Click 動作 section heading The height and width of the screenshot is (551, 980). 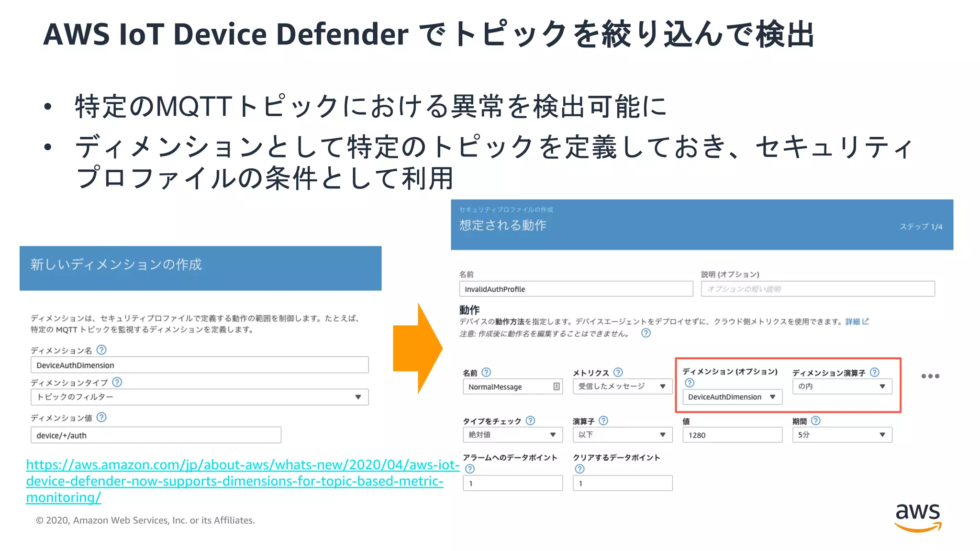(x=469, y=309)
